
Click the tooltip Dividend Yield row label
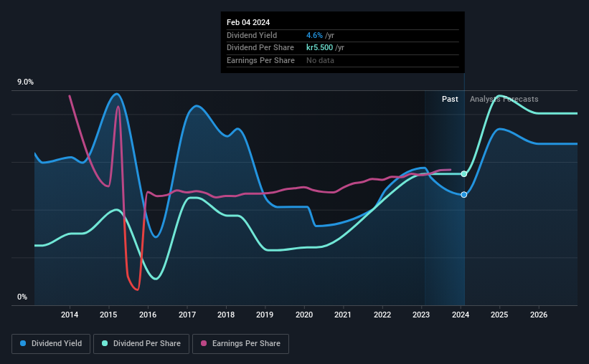tap(252, 35)
